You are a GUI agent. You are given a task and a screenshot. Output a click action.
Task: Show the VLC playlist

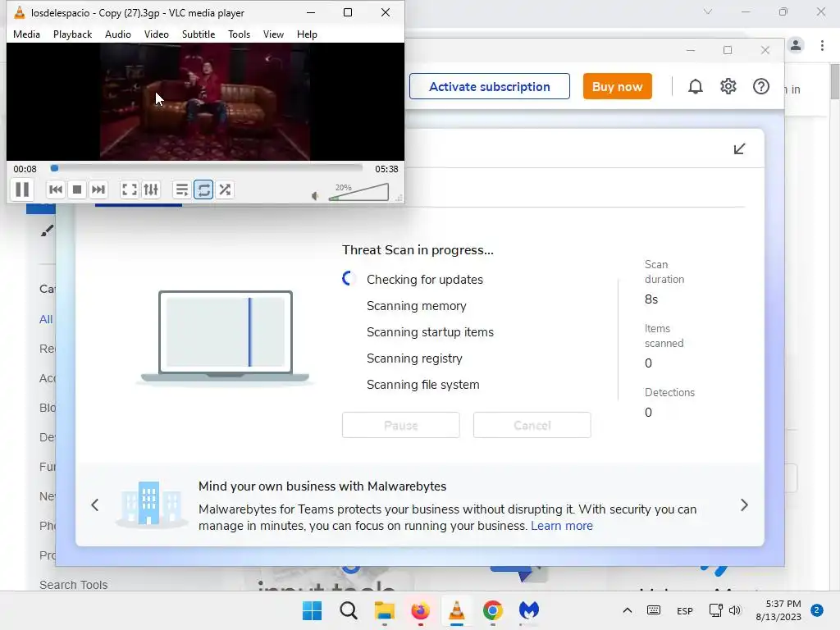click(181, 189)
